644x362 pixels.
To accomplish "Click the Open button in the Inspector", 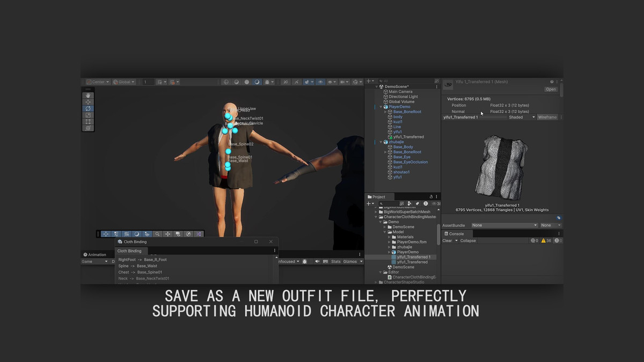I will pos(551,89).
